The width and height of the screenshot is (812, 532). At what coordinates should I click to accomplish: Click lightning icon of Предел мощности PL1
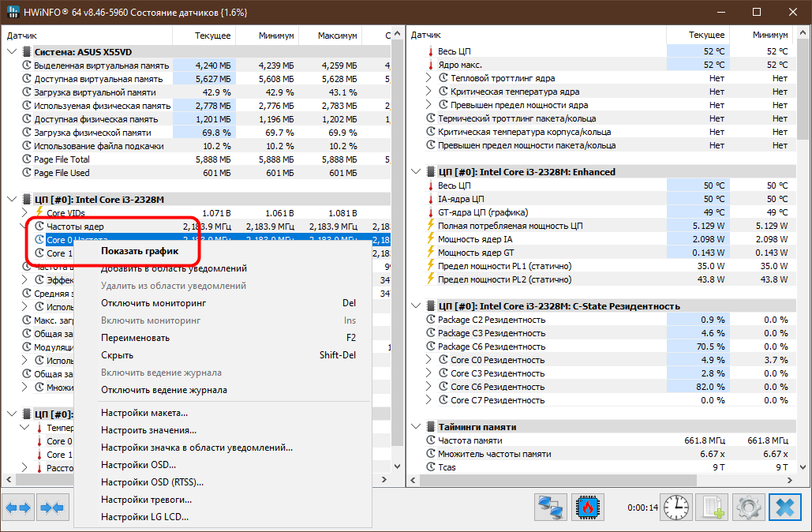[430, 266]
